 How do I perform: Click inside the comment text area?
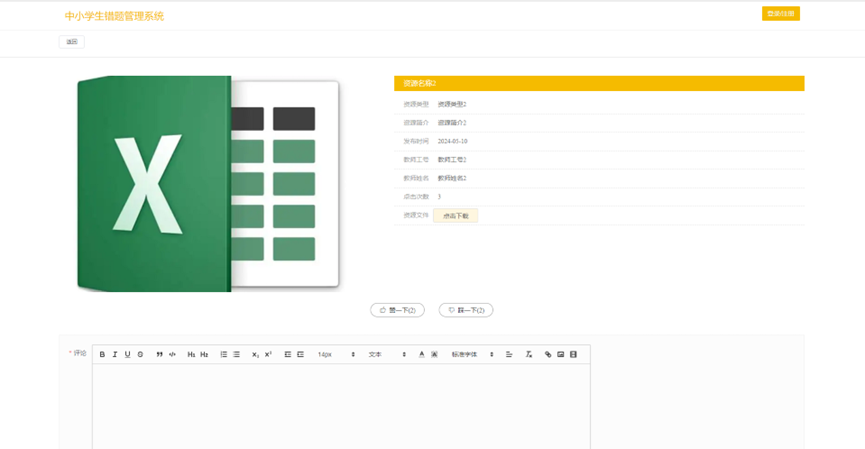(x=341, y=407)
